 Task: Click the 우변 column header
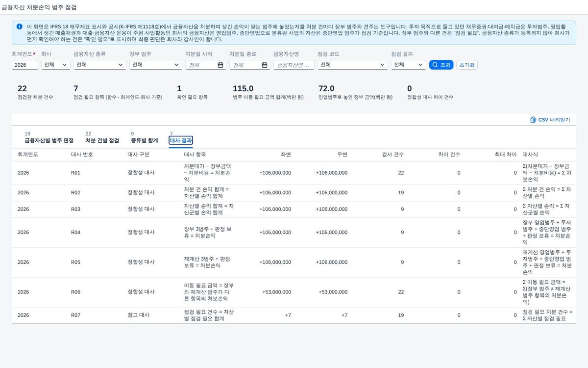click(342, 154)
